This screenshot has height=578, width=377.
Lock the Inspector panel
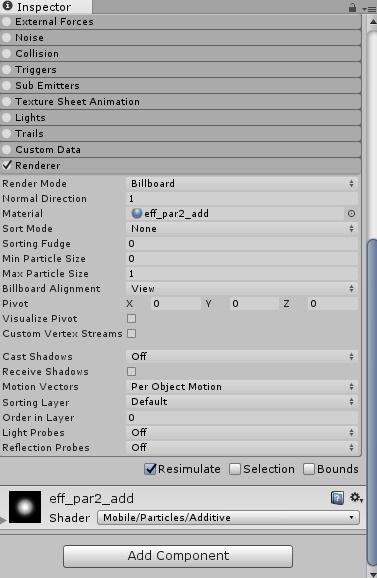(x=352, y=7)
